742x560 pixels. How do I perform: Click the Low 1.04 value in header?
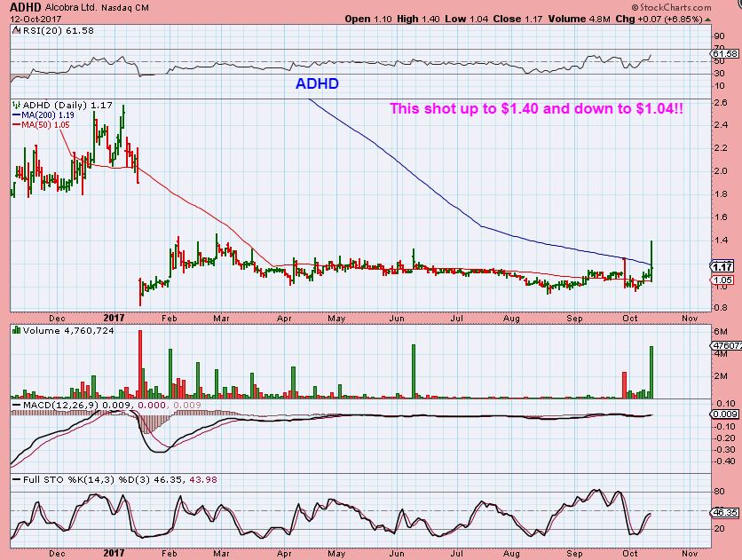pos(467,19)
